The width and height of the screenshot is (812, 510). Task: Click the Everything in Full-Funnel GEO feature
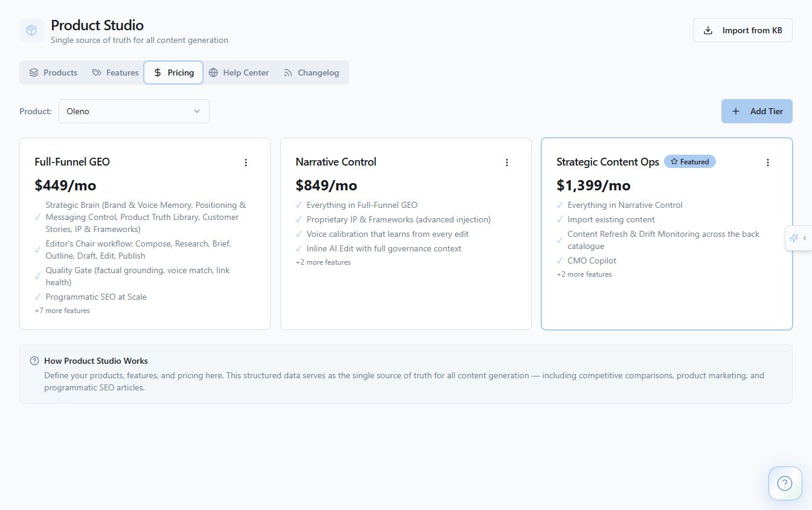(x=362, y=205)
